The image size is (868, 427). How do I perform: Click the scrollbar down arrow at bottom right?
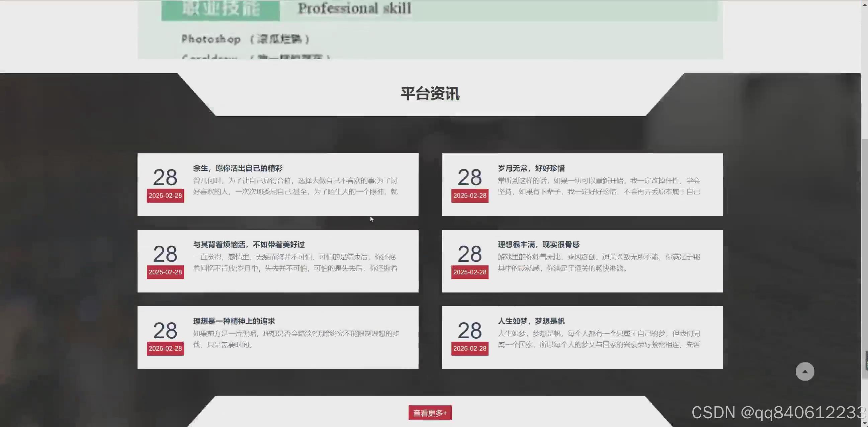coord(864,424)
